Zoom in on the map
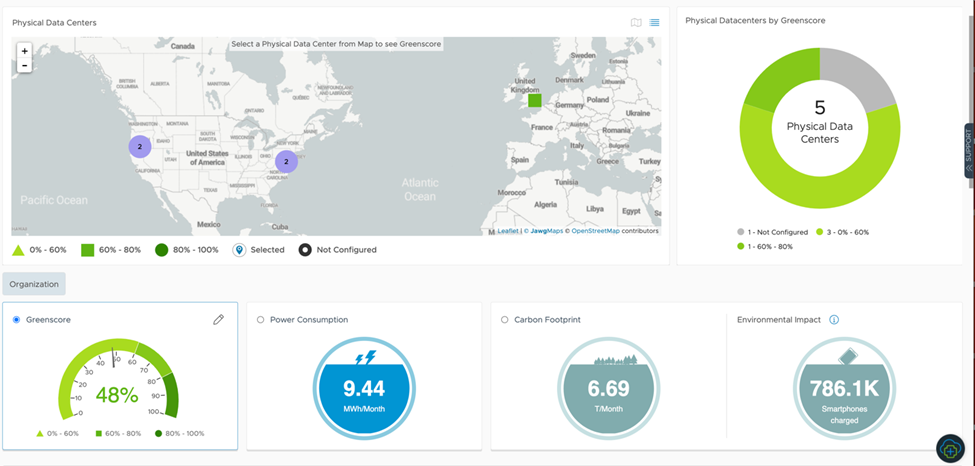 24,50
